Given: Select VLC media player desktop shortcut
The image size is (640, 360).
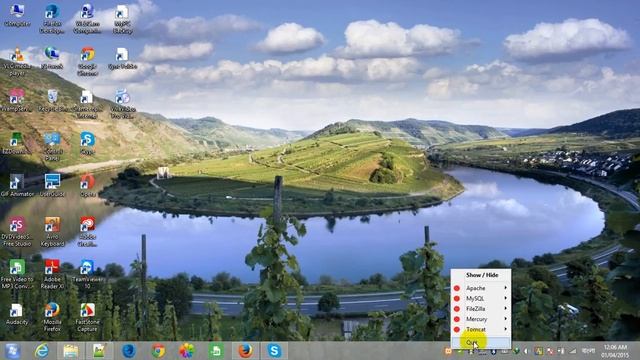Looking at the screenshot, I should (x=17, y=62).
